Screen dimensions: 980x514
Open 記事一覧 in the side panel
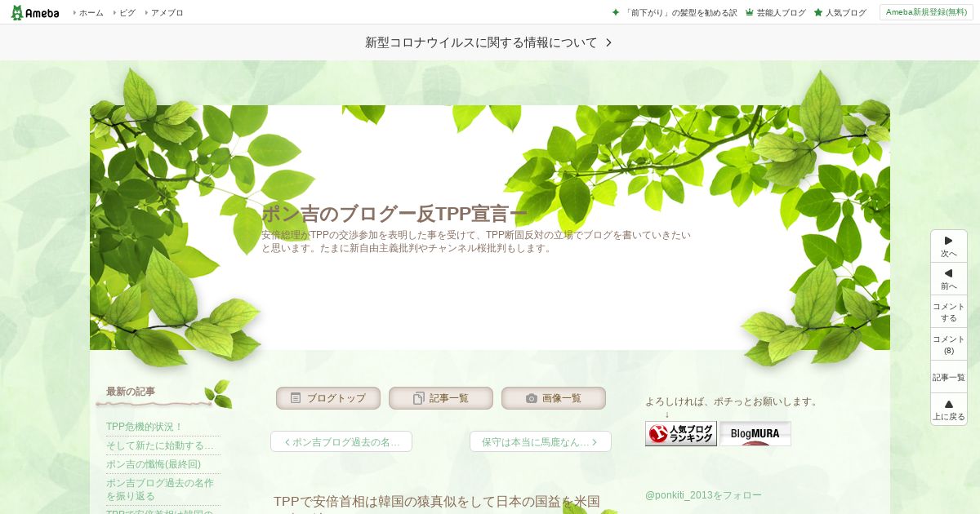tap(949, 377)
